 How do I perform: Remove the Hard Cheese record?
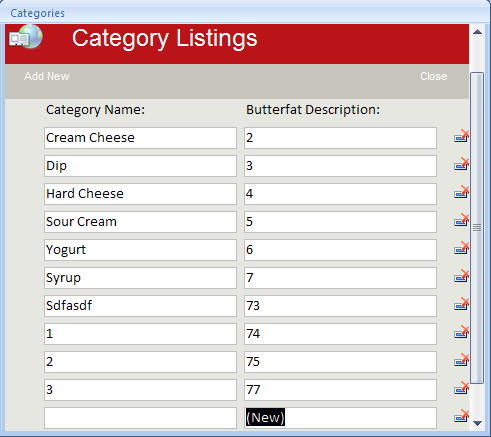[462, 192]
